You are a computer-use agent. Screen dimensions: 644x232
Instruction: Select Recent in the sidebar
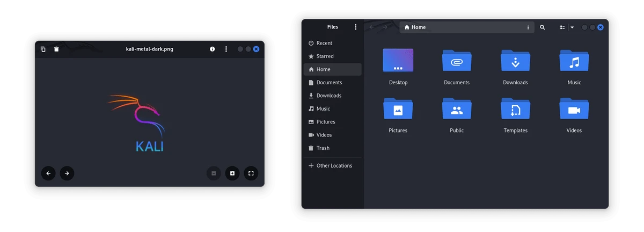(x=324, y=43)
